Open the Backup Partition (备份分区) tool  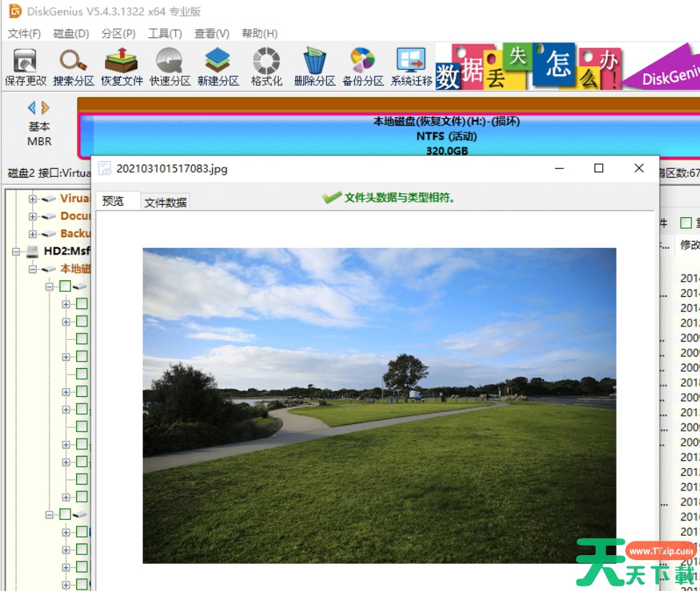(362, 66)
